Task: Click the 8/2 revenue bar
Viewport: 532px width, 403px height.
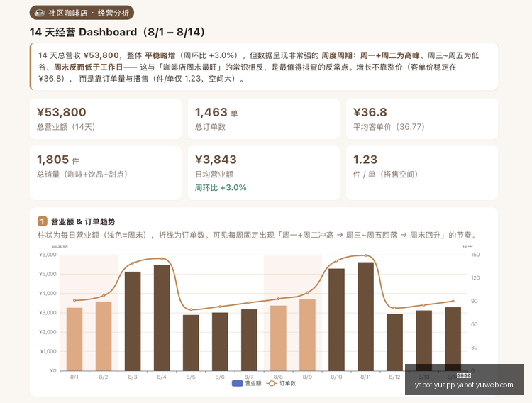Action: click(x=104, y=336)
